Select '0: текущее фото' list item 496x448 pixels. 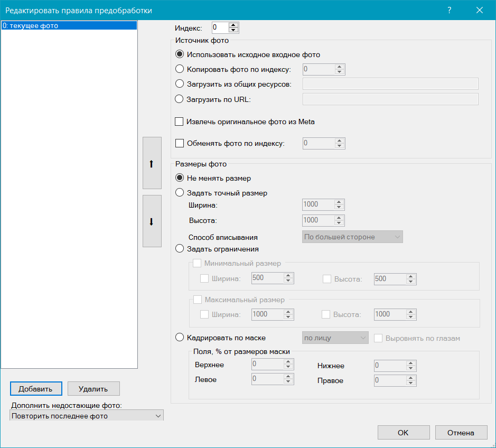tap(69, 25)
